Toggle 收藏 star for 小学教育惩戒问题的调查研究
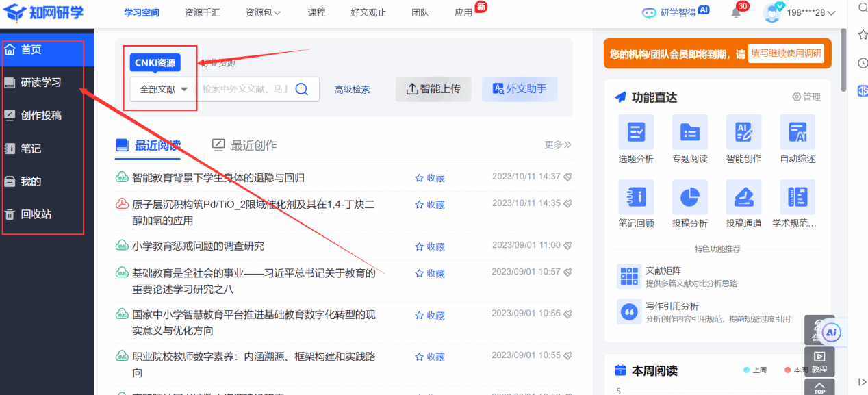This screenshot has height=395, width=868. (x=430, y=246)
